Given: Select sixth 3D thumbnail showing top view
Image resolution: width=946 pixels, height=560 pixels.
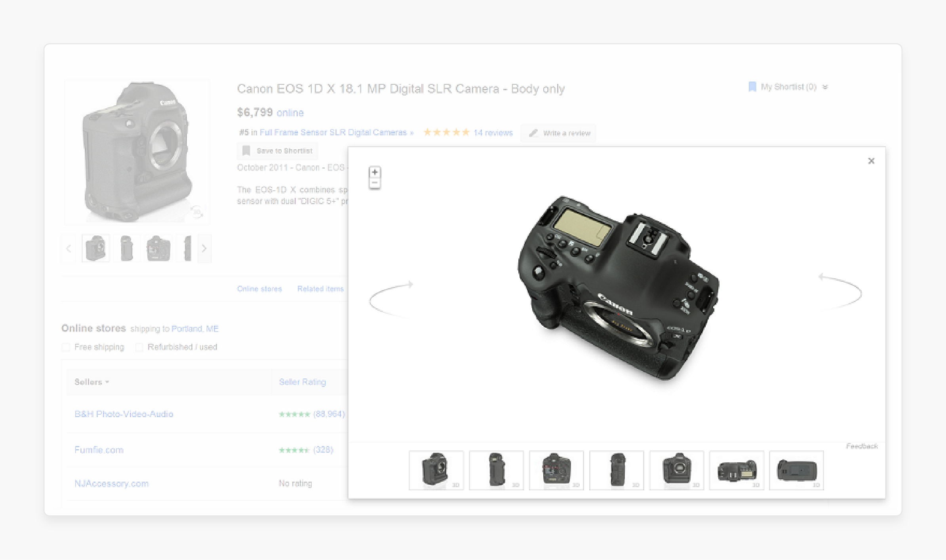Looking at the screenshot, I should [737, 470].
